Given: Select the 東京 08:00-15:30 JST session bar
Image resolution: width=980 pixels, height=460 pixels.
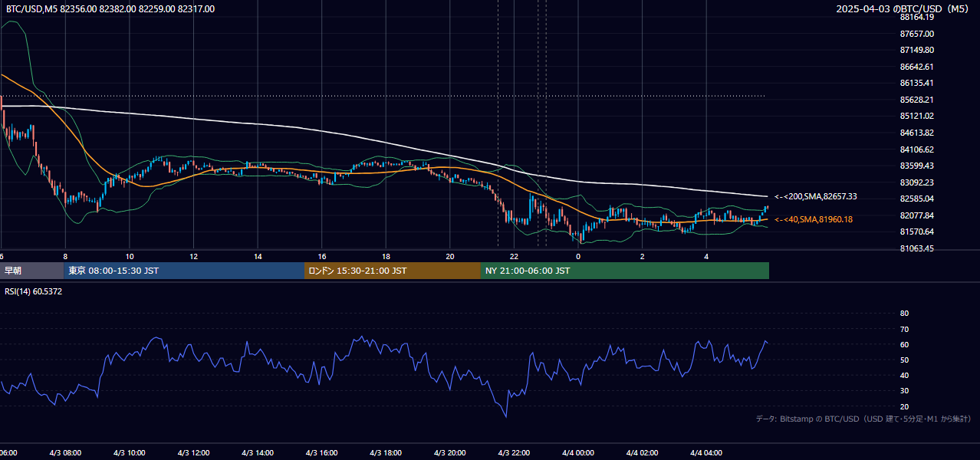Looking at the screenshot, I should (x=184, y=271).
